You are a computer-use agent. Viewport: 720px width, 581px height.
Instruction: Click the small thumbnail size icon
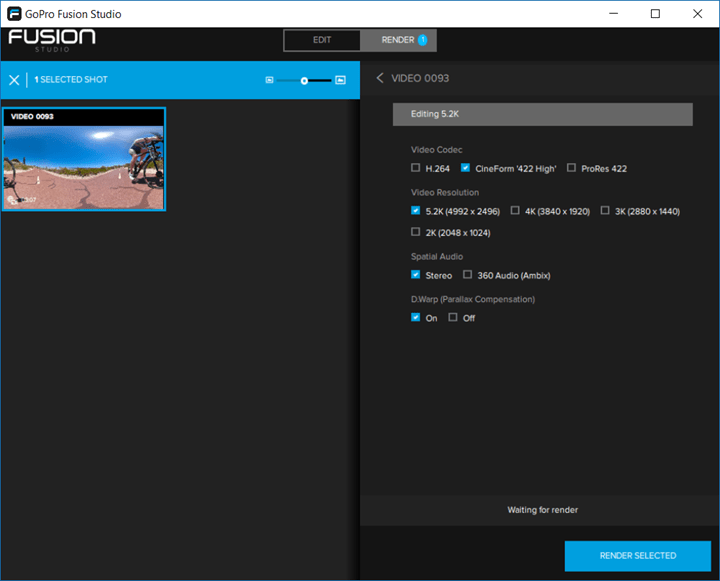(x=270, y=80)
